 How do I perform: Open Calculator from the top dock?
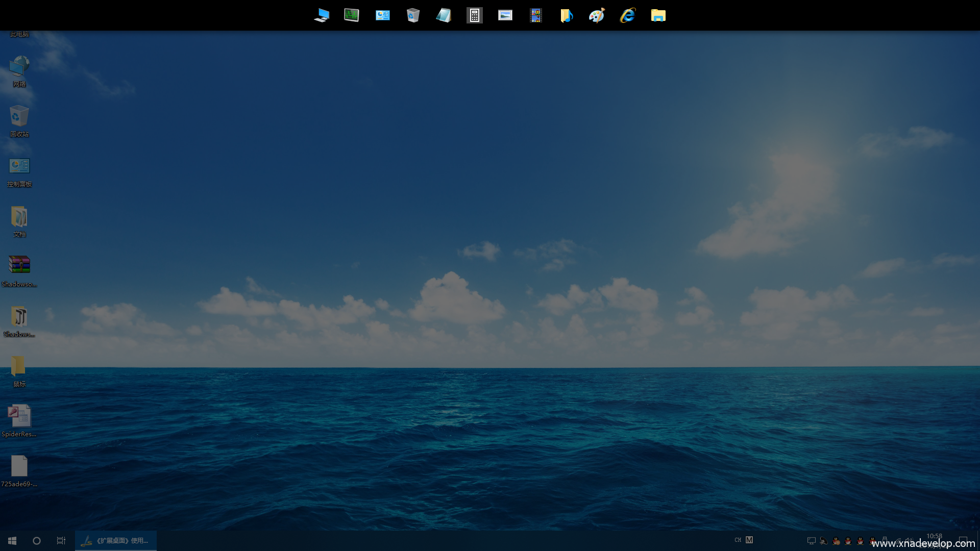coord(474,15)
